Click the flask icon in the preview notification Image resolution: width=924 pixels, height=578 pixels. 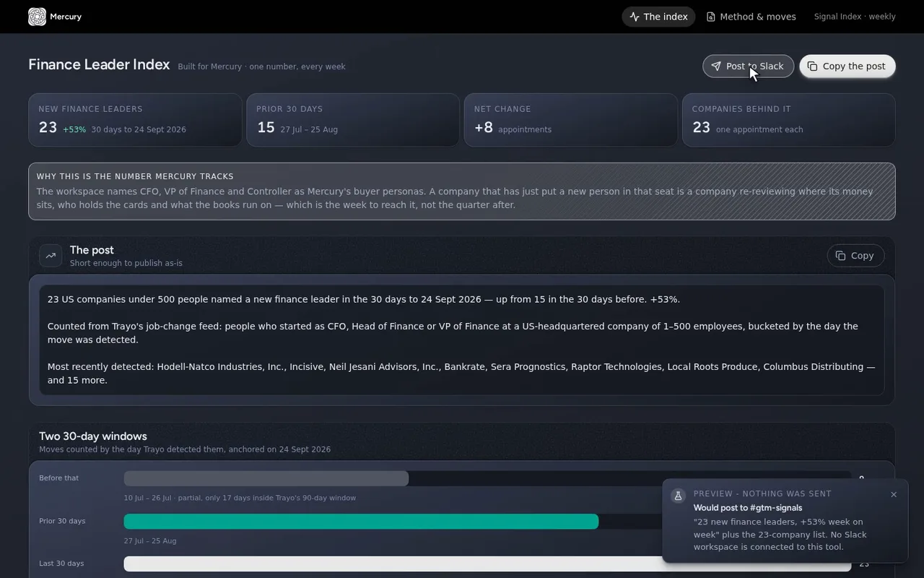click(677, 496)
